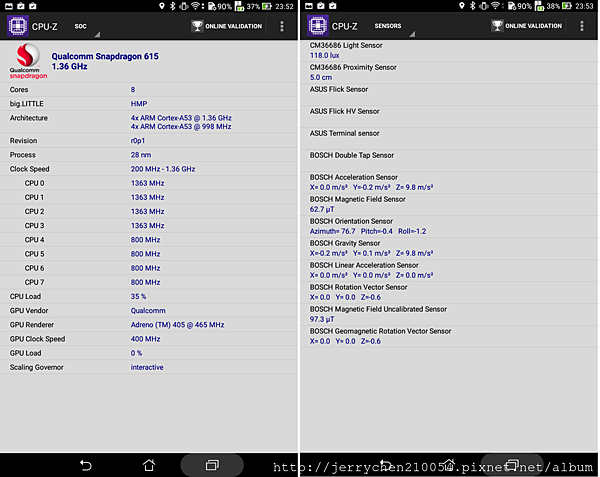Select the GPU Renderer row

click(x=149, y=325)
